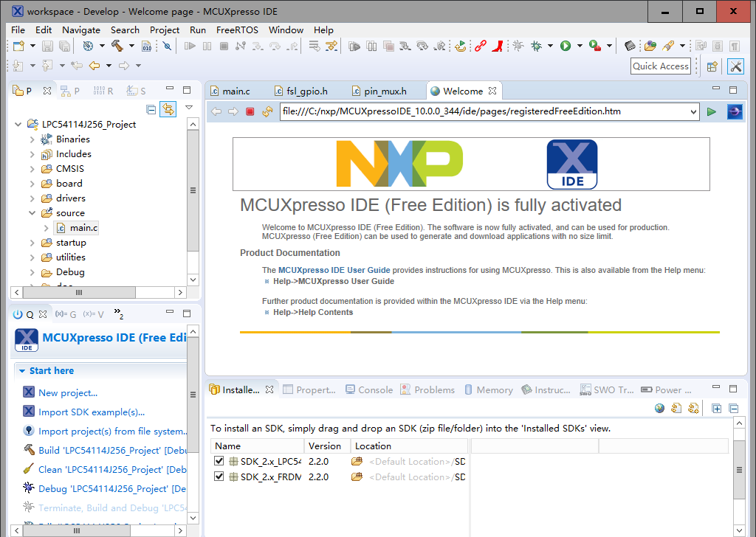Image resolution: width=756 pixels, height=537 pixels.
Task: Open the File menu
Action: [x=18, y=30]
